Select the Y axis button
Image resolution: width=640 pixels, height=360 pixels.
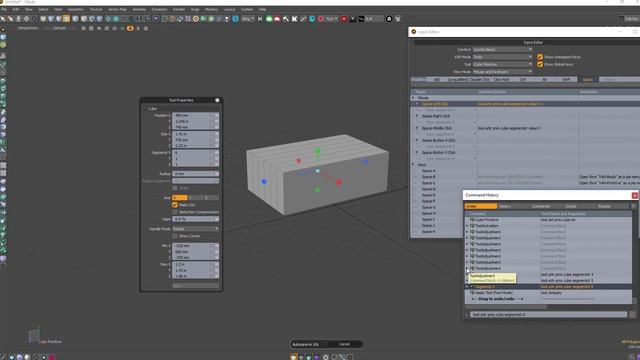(x=195, y=198)
